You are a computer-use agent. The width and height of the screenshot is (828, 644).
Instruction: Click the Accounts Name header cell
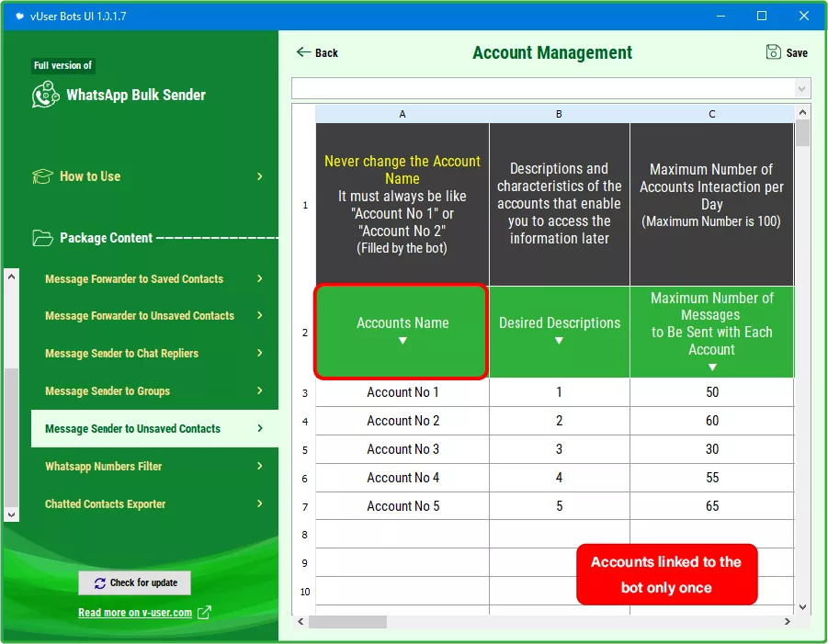(x=403, y=332)
